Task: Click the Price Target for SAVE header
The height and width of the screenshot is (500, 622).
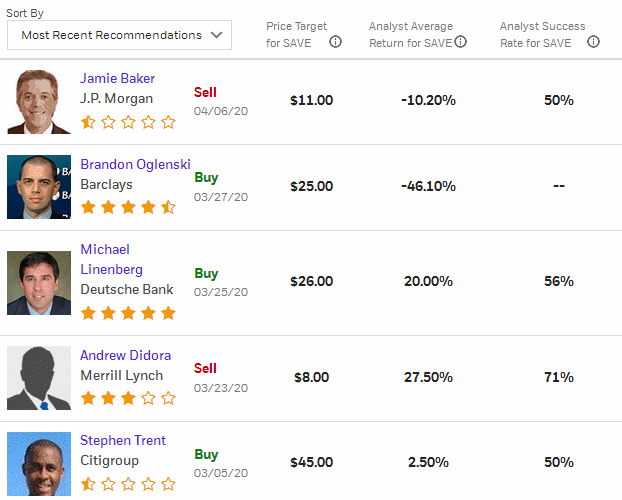Action: point(296,34)
